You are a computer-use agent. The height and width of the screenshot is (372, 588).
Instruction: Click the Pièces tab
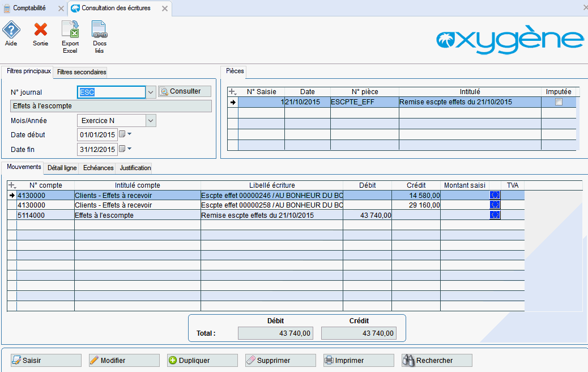[235, 71]
